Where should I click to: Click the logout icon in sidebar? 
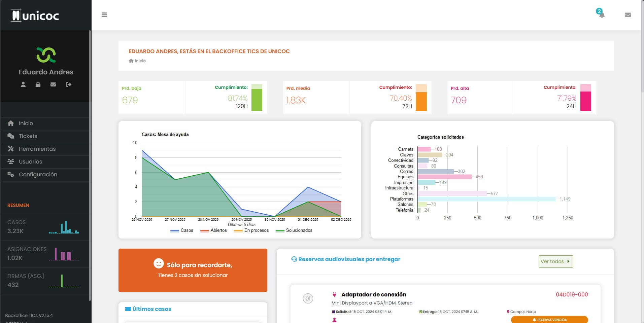pos(69,84)
